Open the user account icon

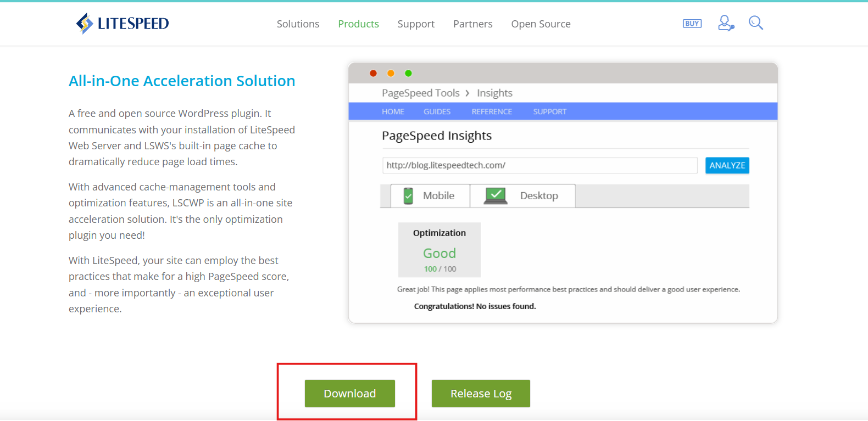(x=726, y=23)
